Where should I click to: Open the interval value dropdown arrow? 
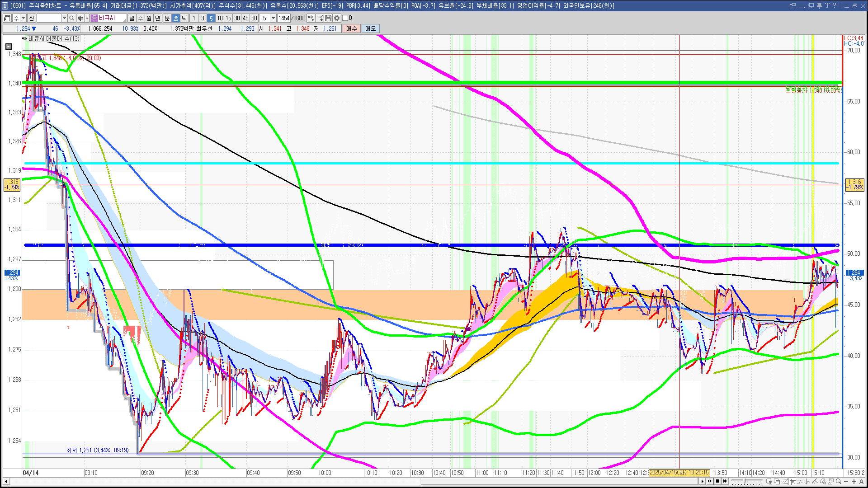pyautogui.click(x=273, y=18)
